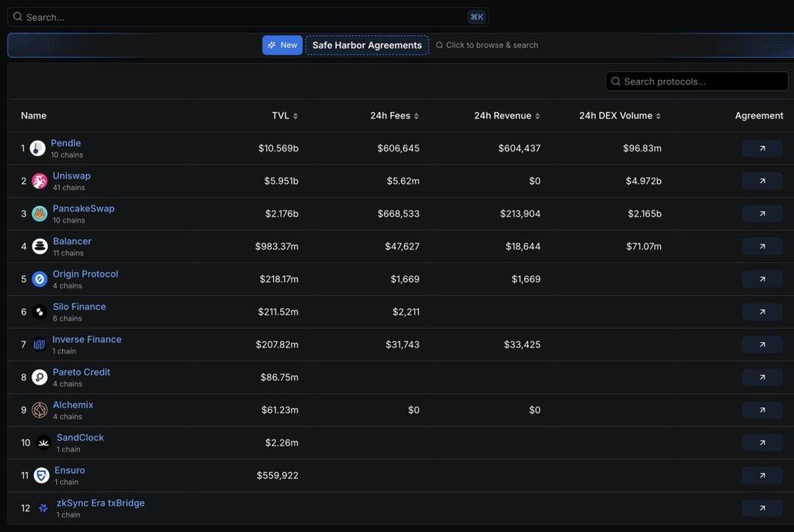Click the Alchemix logo icon

tap(39, 410)
